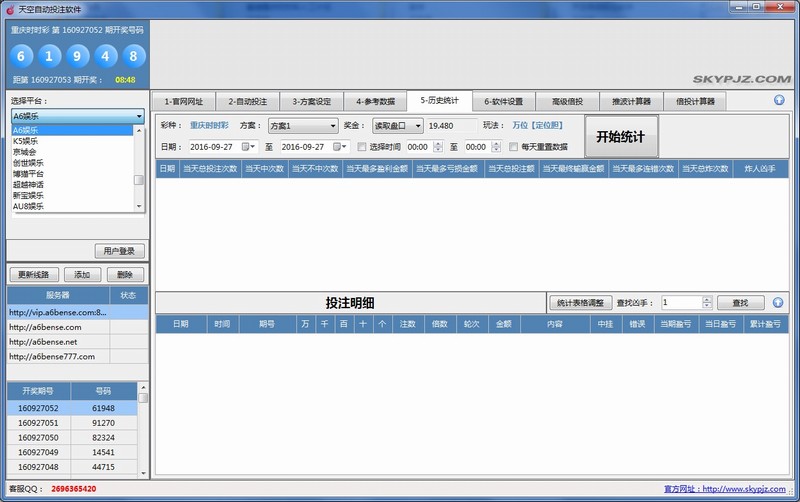Viewport: 800px width, 502px height.
Task: Select 博猫平台 in the platform list
Action: click(28, 174)
